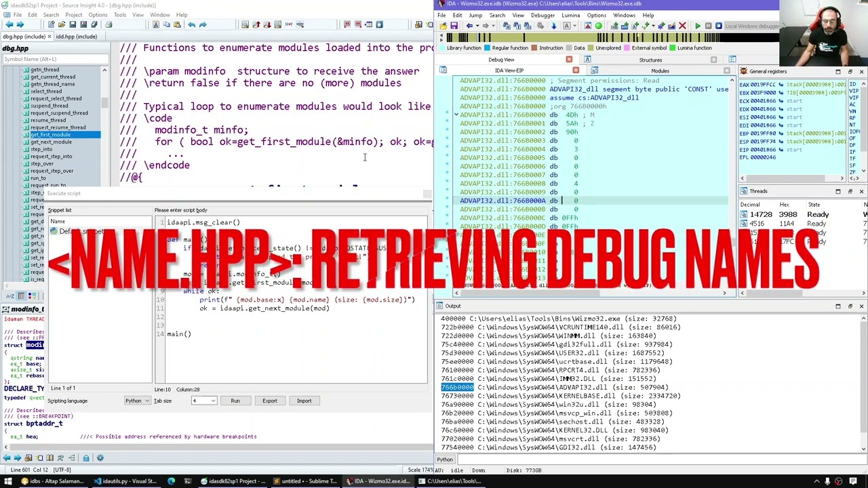
Task: Select get_next_module in the symbol list
Action: 51,142
